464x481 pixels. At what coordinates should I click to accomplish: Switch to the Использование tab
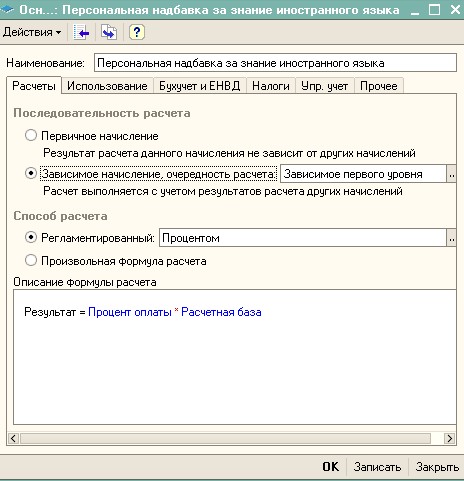[x=107, y=86]
